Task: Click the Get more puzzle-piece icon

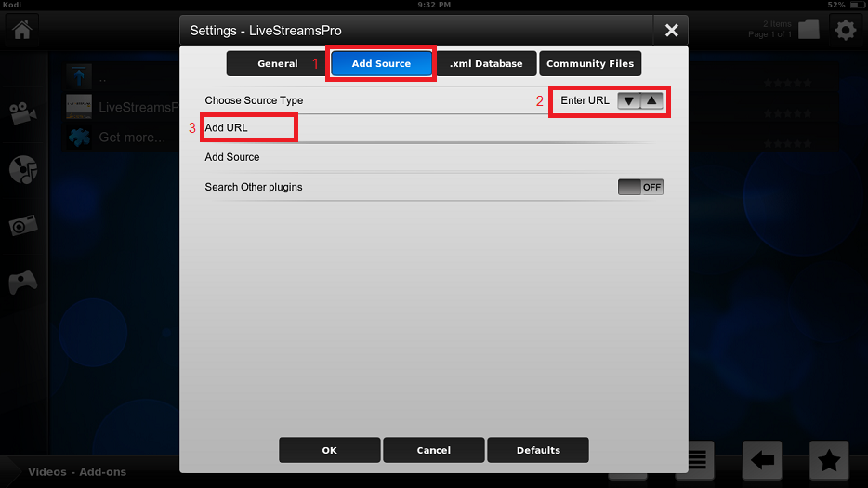Action: click(x=79, y=137)
